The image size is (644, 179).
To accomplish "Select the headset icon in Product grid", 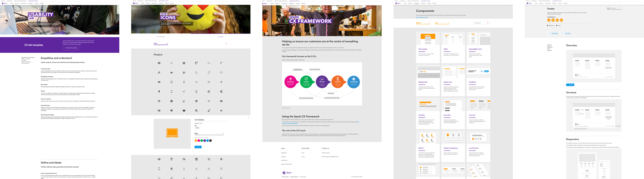I will tap(221, 73).
